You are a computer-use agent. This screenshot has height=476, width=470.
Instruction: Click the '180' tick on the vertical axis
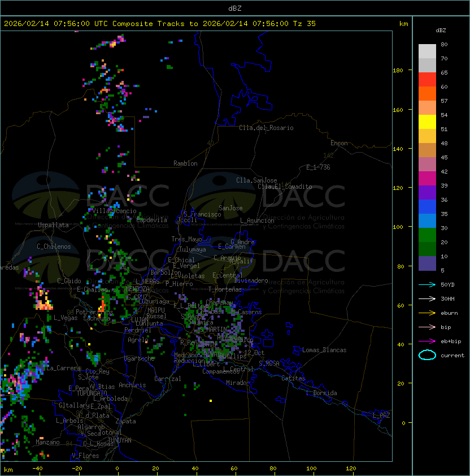(x=398, y=71)
